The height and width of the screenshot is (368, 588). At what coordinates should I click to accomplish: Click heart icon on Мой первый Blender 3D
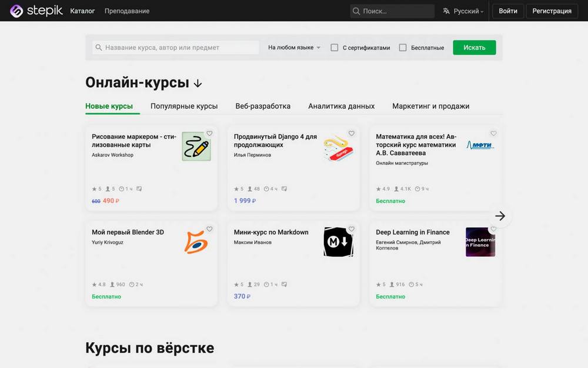209,229
